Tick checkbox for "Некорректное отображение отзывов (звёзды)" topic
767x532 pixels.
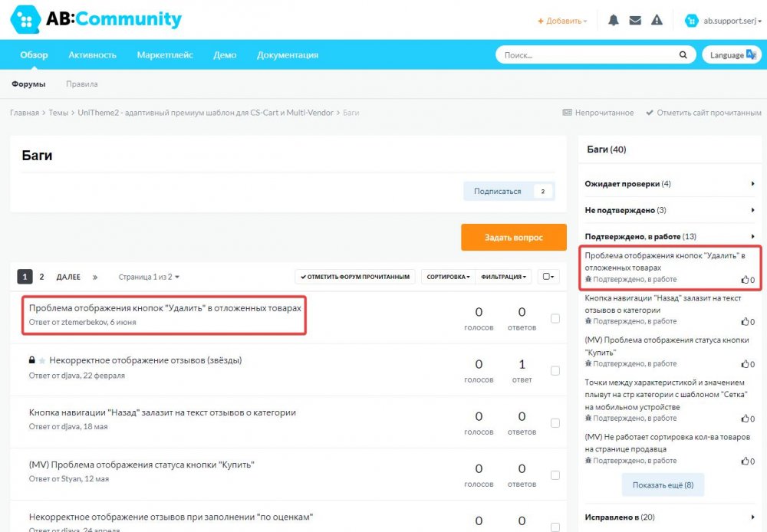click(555, 370)
